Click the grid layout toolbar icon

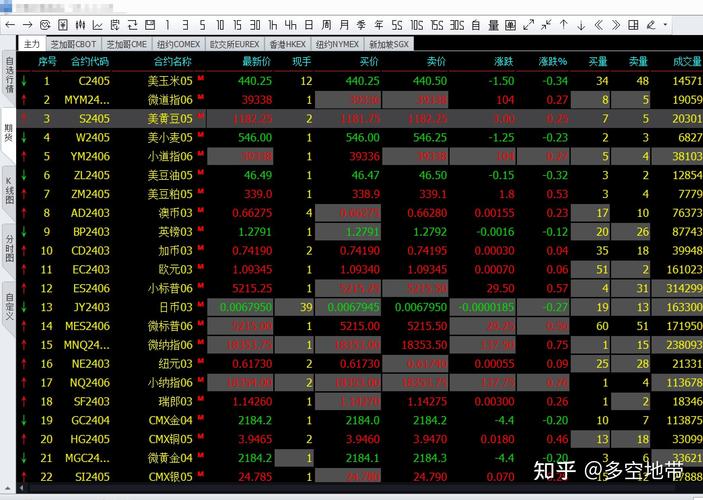click(x=634, y=24)
